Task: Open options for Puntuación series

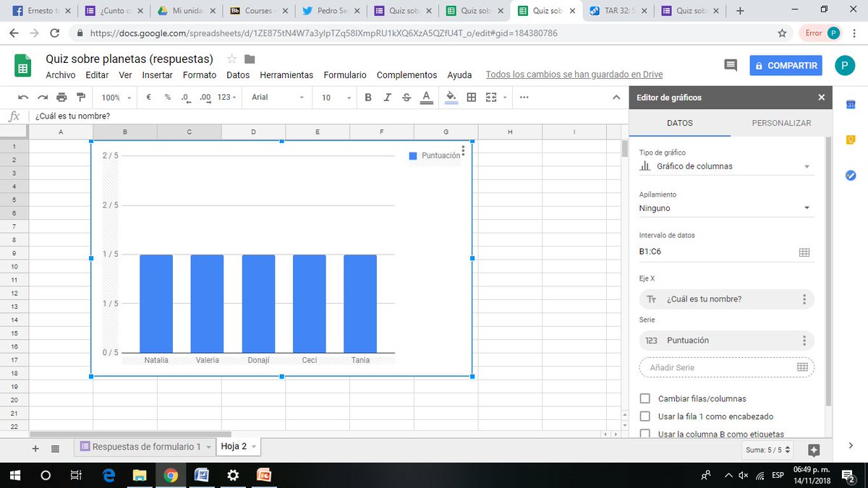Action: coord(804,341)
